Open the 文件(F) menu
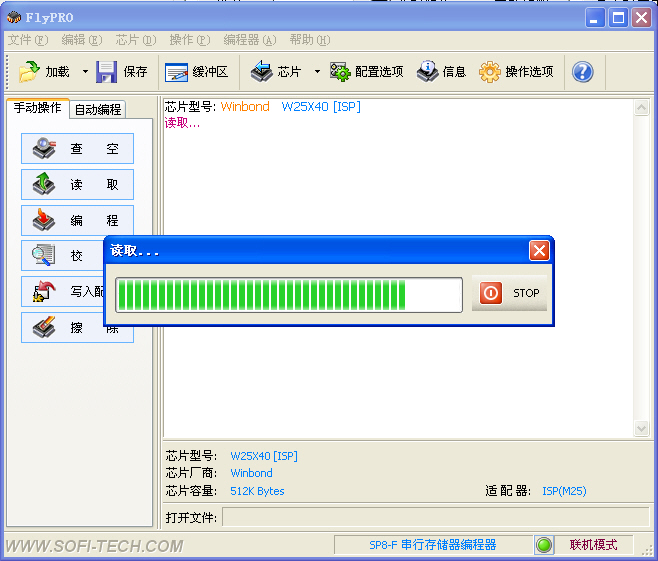Screen dimensions: 658x561 coord(27,40)
